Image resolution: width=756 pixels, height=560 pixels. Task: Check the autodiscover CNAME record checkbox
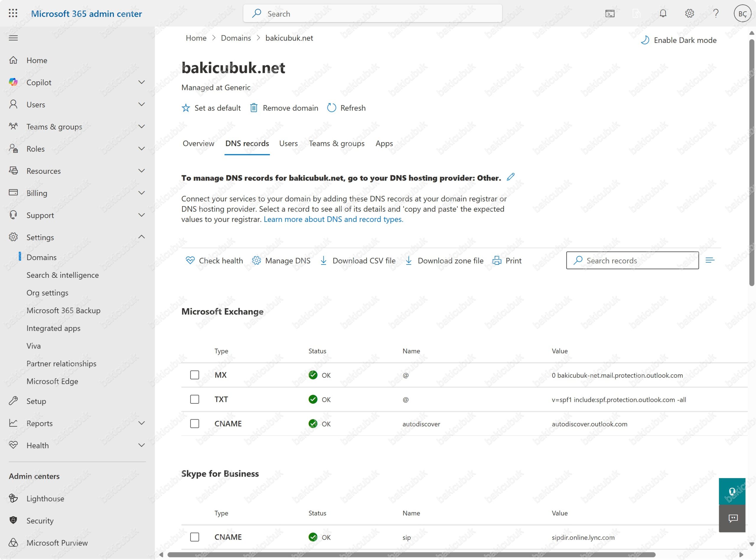tap(194, 424)
